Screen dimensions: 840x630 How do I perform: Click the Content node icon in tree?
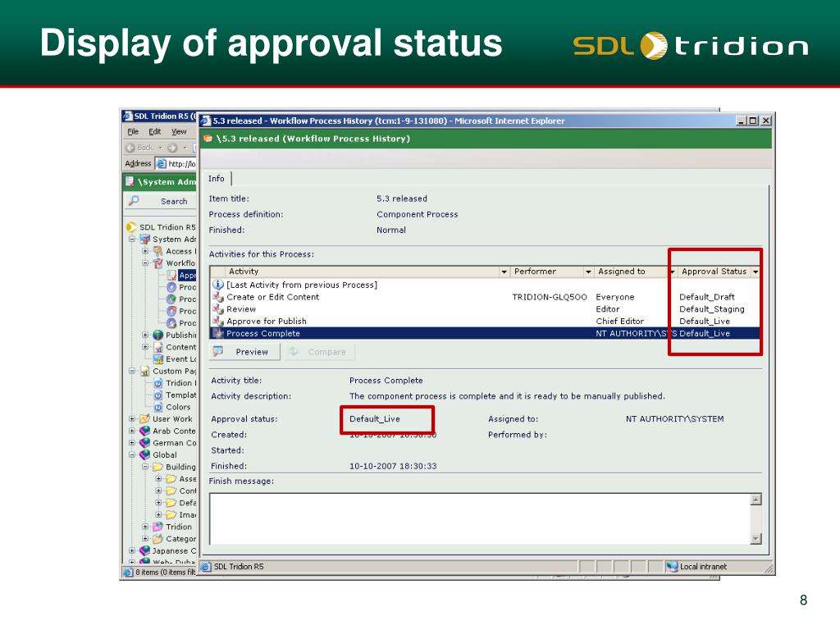pos(158,347)
